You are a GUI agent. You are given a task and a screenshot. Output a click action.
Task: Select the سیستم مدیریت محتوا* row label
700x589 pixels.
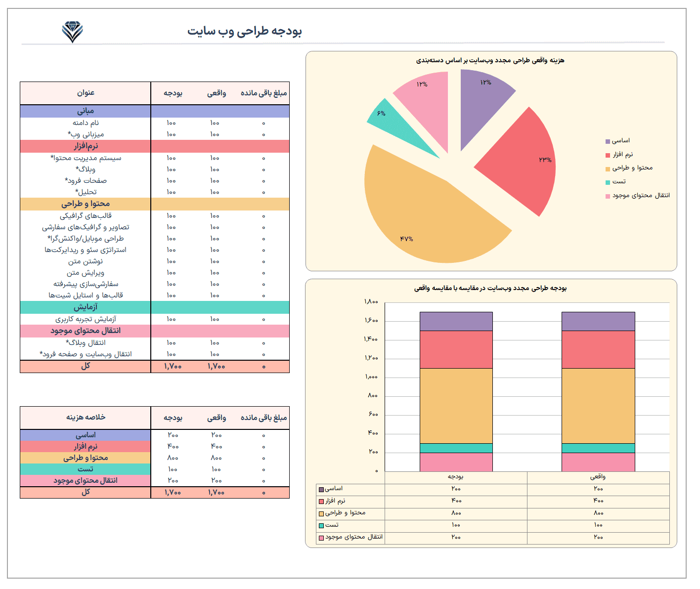[86, 158]
